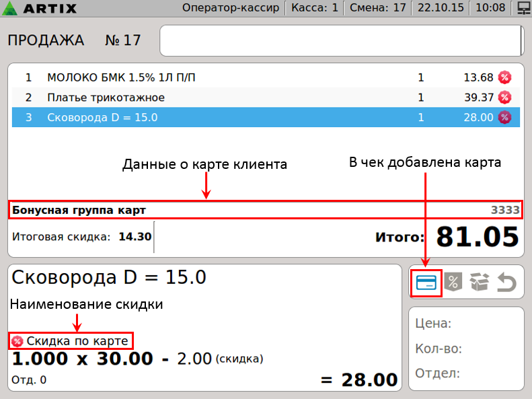Click the network monitor icon in status bar

click(x=522, y=8)
